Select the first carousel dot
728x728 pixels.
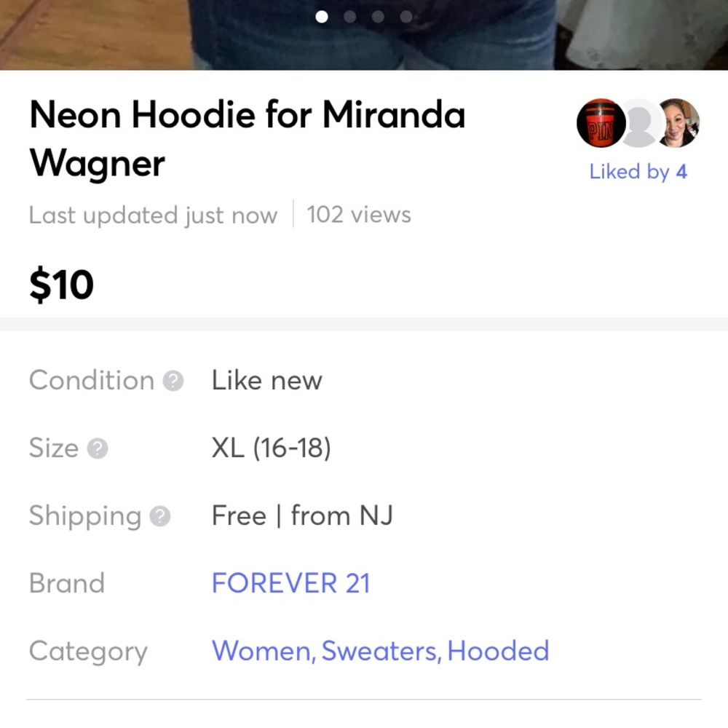(321, 17)
